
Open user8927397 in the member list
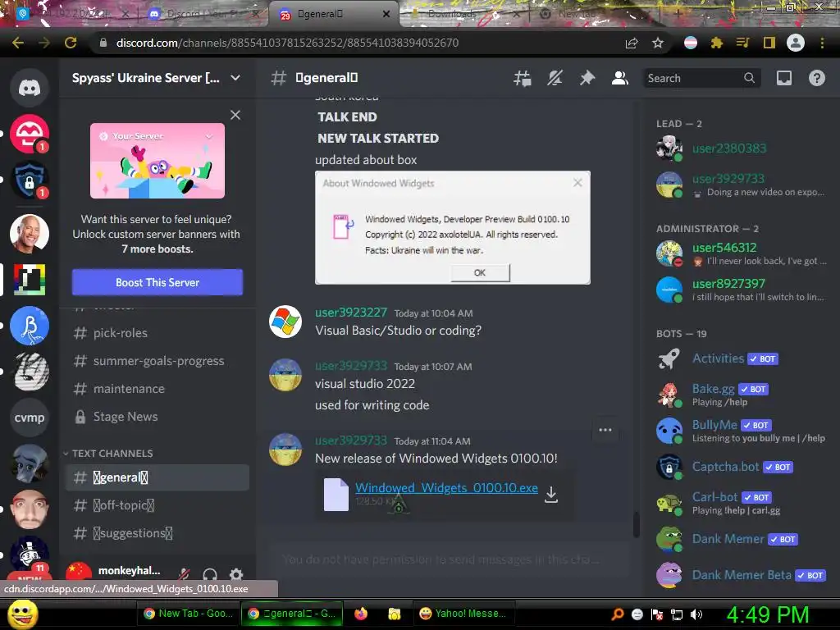pos(742,290)
